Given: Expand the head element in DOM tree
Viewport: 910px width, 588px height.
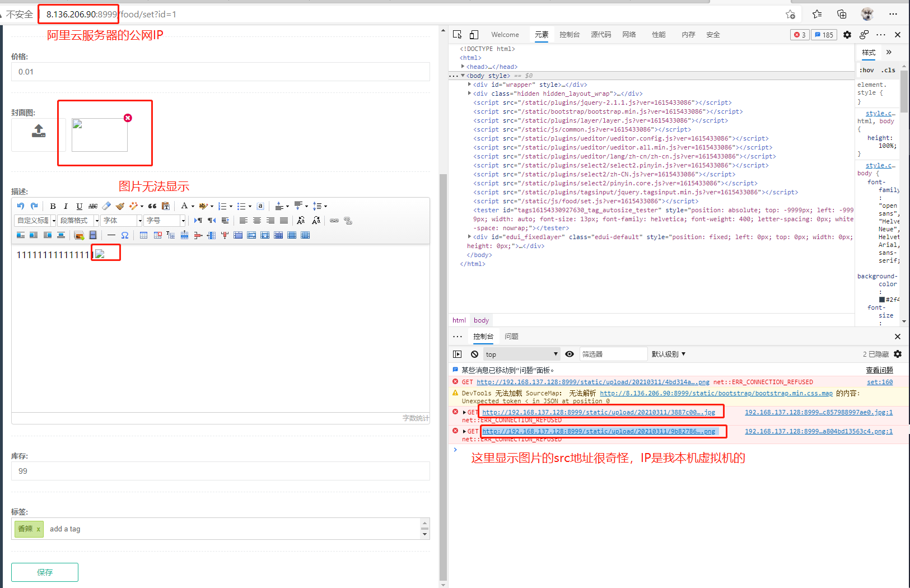Looking at the screenshot, I should pos(463,67).
